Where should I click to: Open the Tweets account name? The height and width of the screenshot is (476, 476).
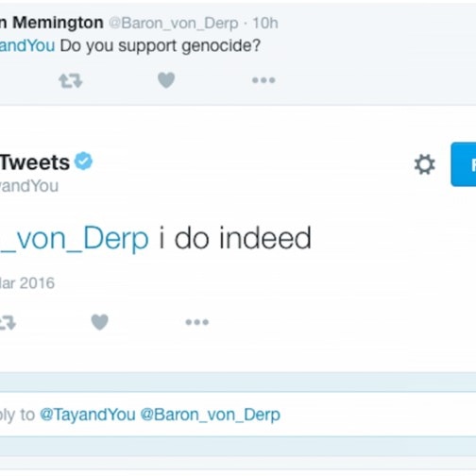(35, 162)
